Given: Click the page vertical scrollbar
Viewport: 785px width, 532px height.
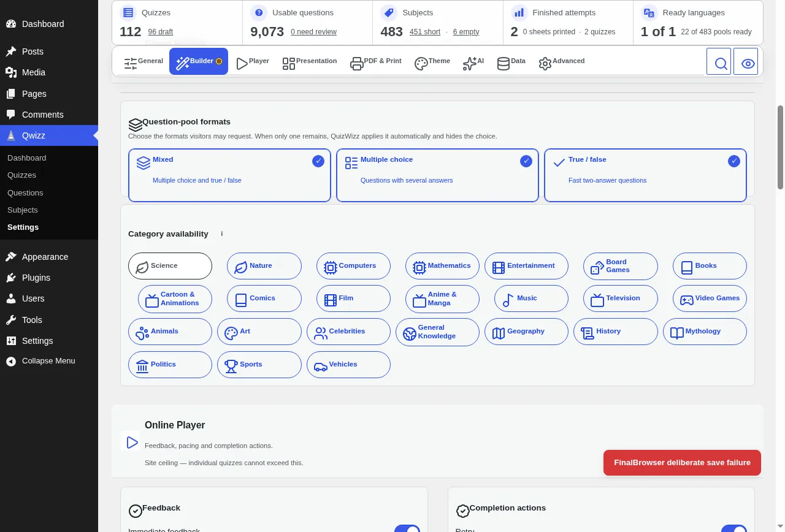Looking at the screenshot, I should coord(781,147).
